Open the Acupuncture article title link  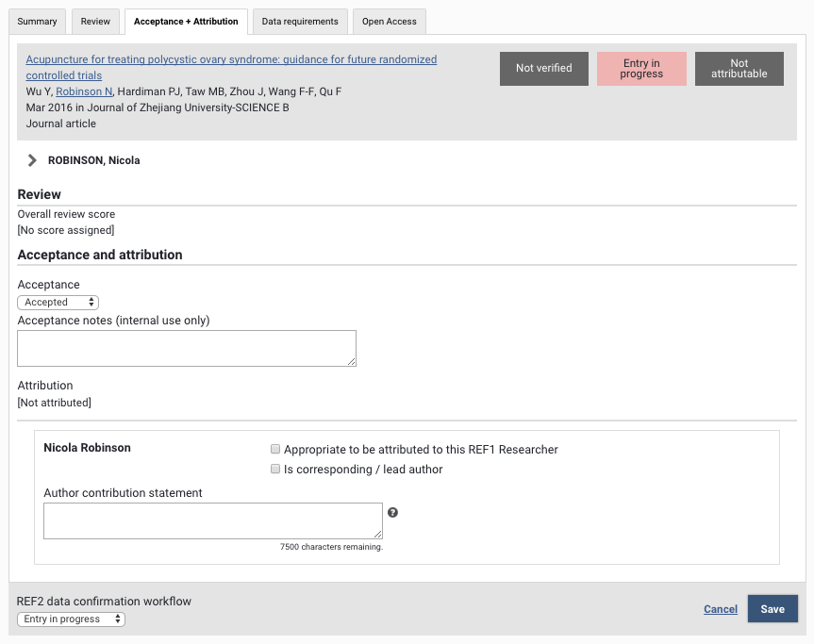click(x=231, y=59)
